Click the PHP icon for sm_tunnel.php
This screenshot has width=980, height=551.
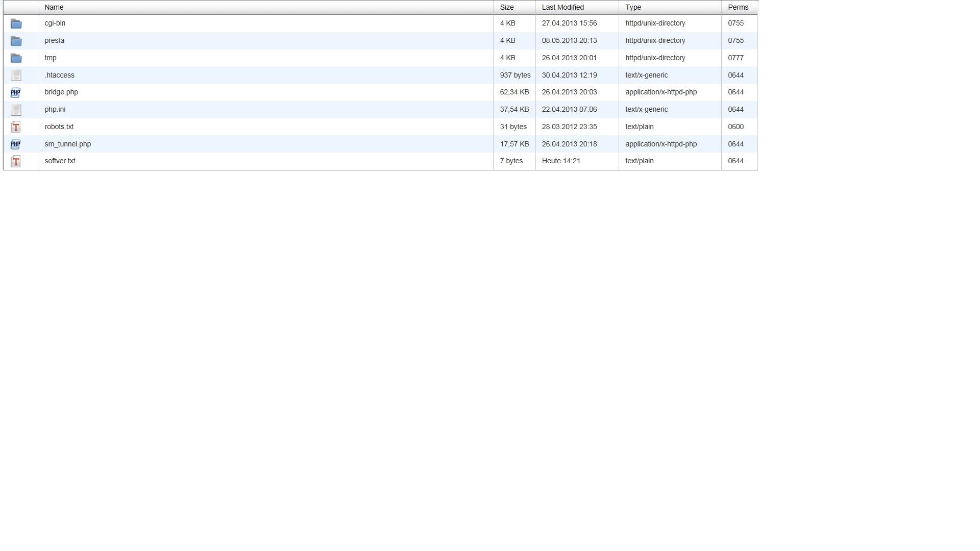pos(16,144)
